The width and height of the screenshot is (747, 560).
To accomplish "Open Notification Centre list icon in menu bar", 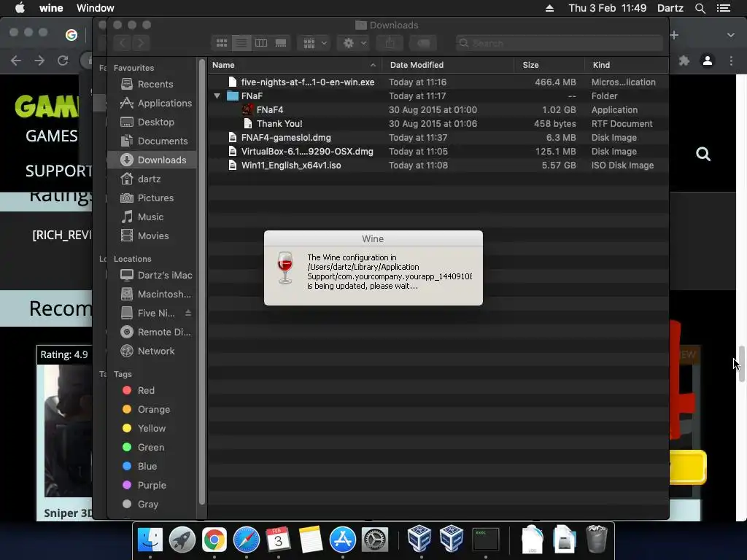I will [724, 8].
